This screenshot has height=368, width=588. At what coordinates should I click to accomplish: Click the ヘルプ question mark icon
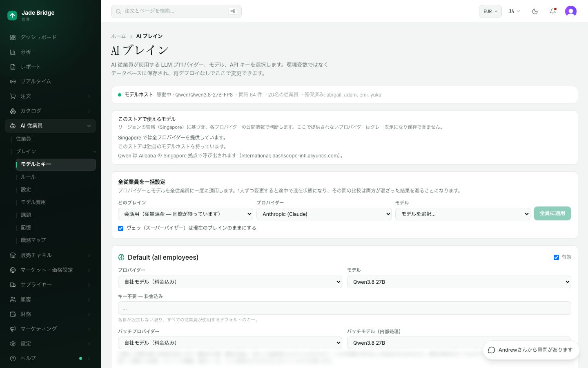coord(13,358)
